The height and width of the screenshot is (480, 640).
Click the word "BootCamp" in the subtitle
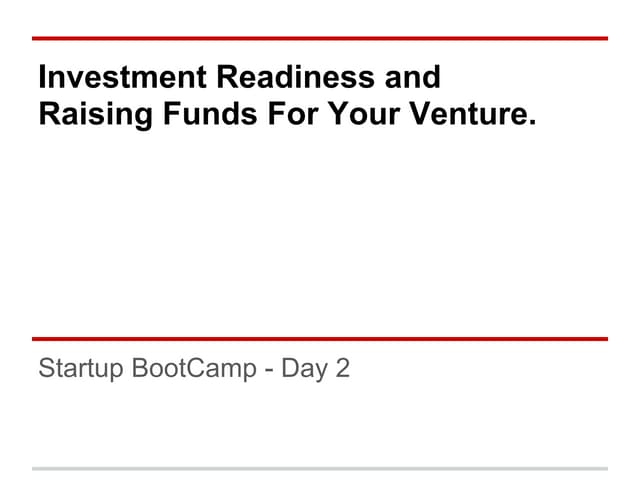click(x=194, y=369)
